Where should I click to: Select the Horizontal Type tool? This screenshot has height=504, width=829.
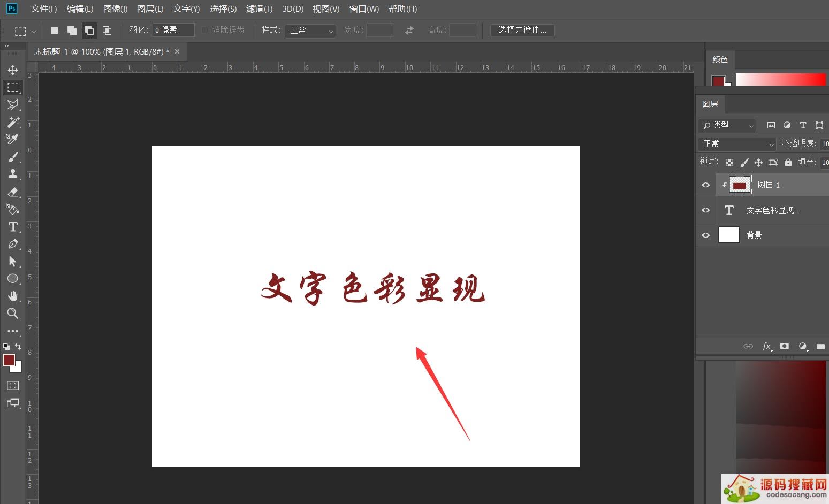coord(13,227)
